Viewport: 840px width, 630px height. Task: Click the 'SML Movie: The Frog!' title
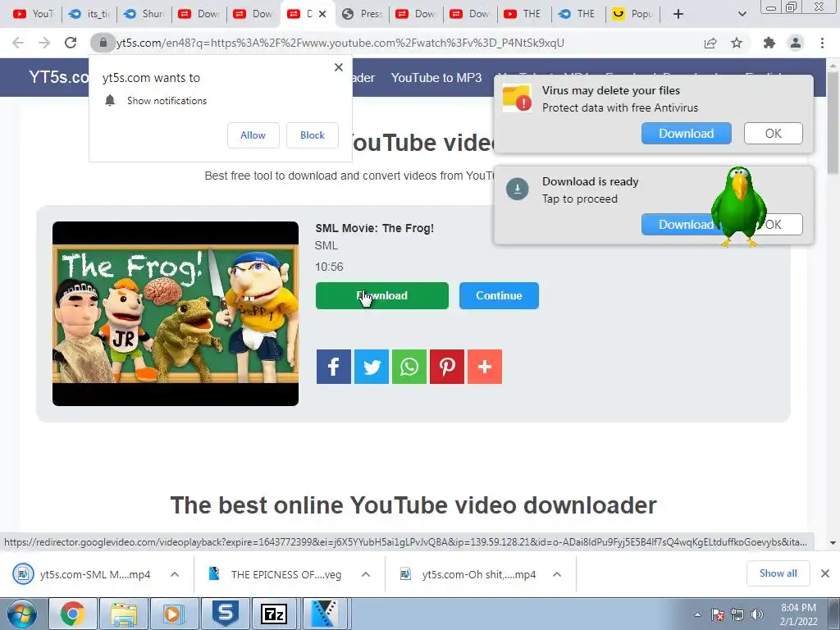point(374,228)
